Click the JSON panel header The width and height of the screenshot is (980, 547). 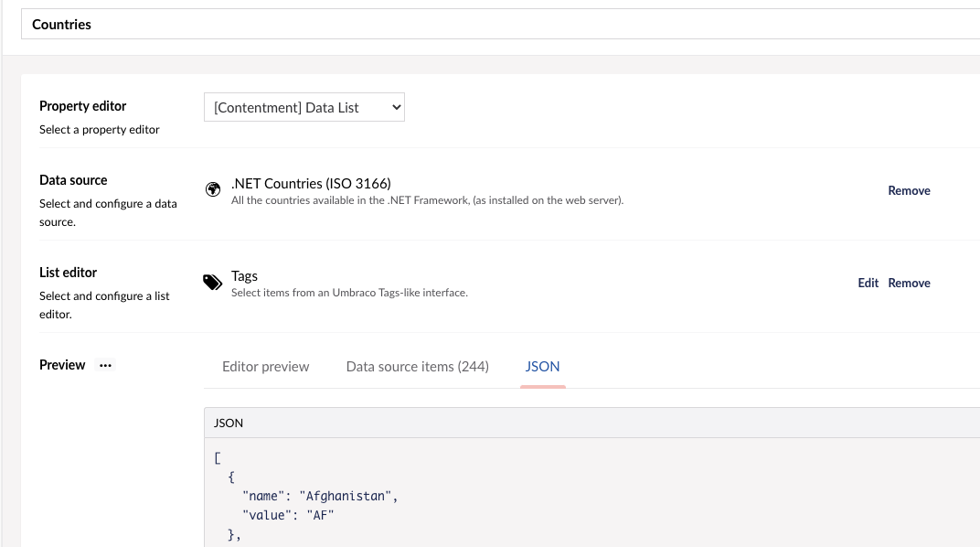[591, 423]
